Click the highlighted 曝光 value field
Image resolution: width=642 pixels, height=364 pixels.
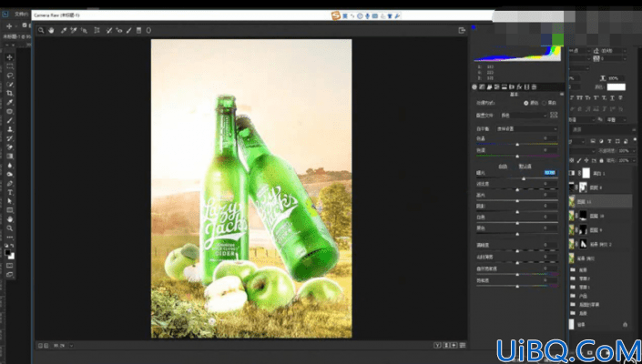coord(550,173)
